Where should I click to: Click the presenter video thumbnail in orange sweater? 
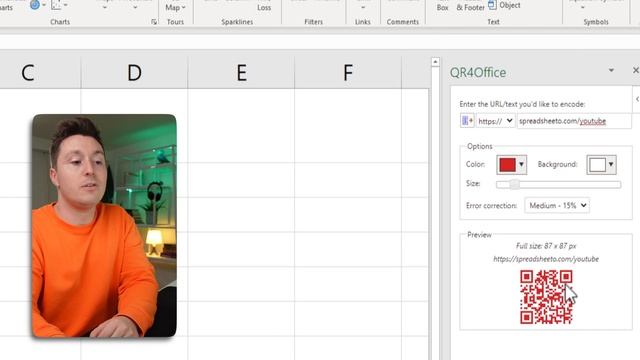click(104, 226)
